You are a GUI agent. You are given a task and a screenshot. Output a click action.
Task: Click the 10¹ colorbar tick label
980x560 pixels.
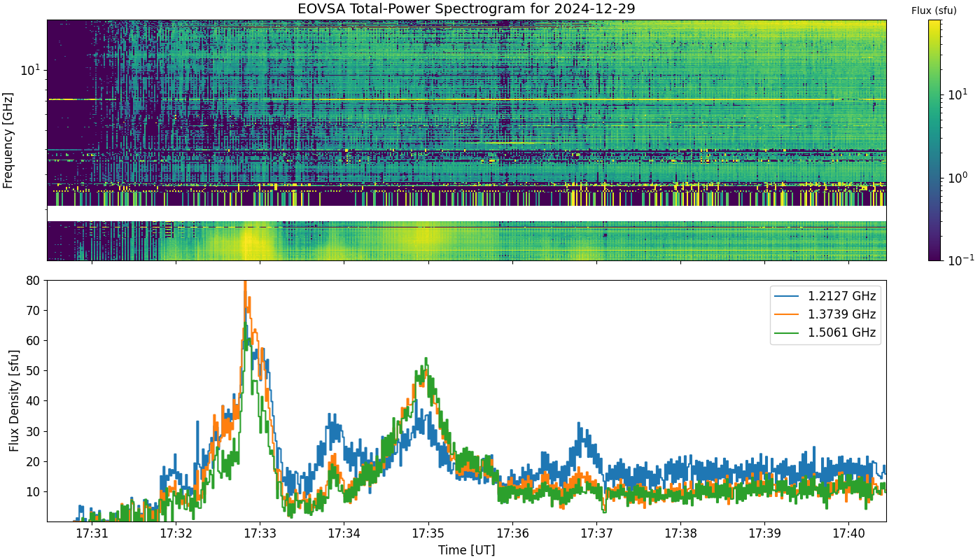click(957, 93)
